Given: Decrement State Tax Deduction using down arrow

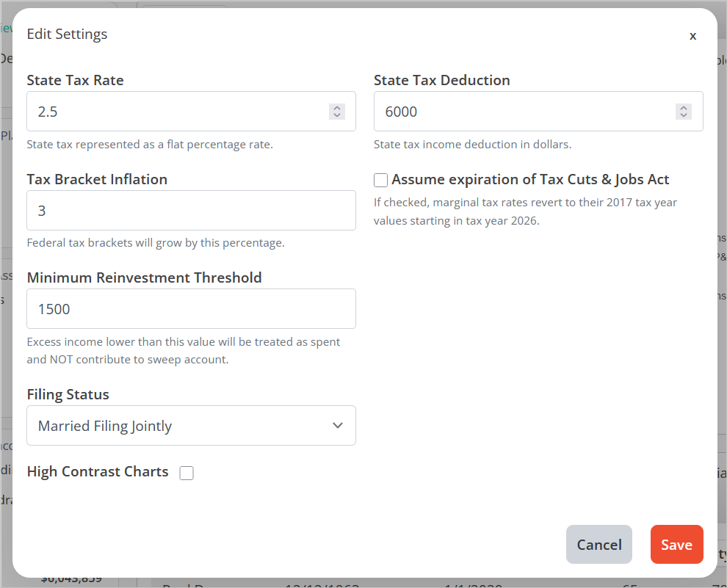Looking at the screenshot, I should 684,115.
